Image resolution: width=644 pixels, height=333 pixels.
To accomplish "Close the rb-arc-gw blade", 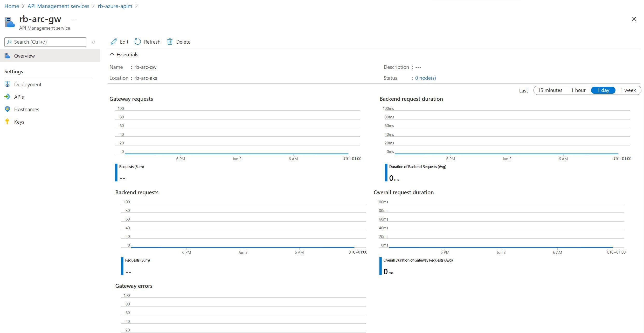I will coord(634,19).
